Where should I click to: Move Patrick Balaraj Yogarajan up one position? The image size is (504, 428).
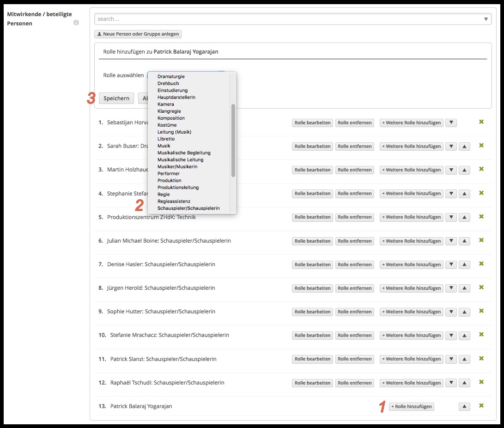pos(465,407)
